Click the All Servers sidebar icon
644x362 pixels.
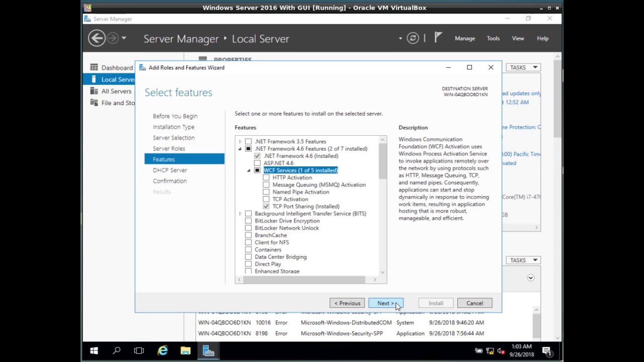tap(94, 91)
